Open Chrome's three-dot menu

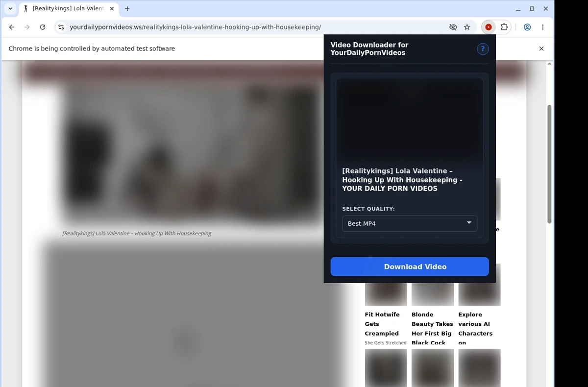point(542,27)
